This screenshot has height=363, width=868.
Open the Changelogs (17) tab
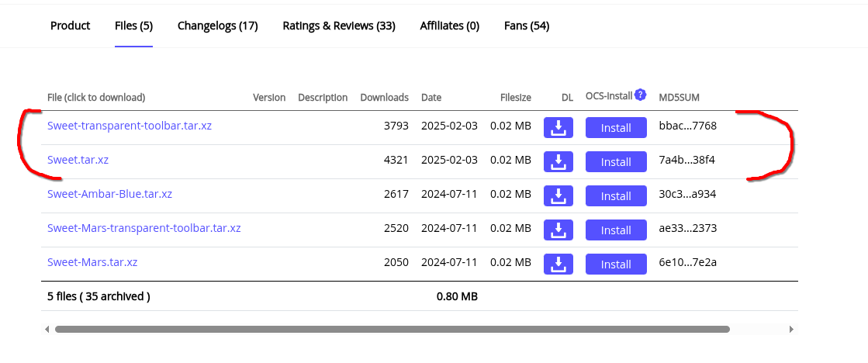pyautogui.click(x=217, y=26)
